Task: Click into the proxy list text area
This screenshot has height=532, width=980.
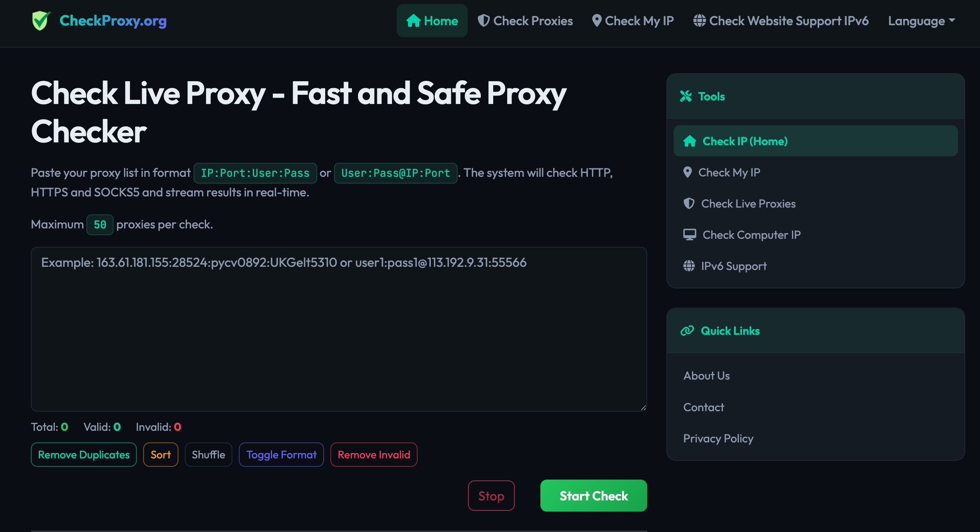Action: (338, 329)
